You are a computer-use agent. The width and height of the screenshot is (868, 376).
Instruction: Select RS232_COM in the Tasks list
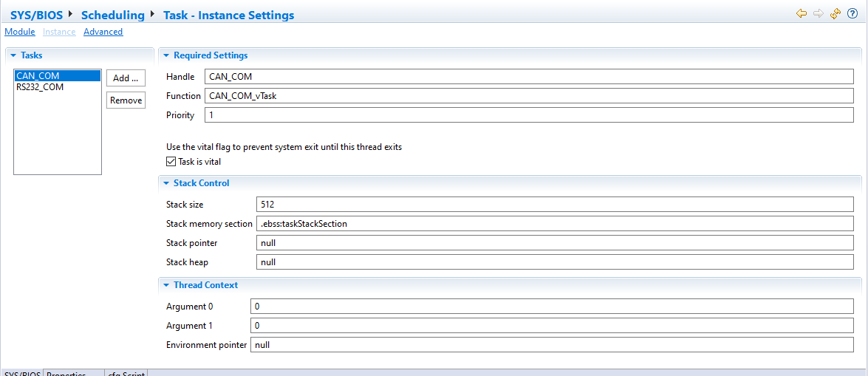point(40,87)
